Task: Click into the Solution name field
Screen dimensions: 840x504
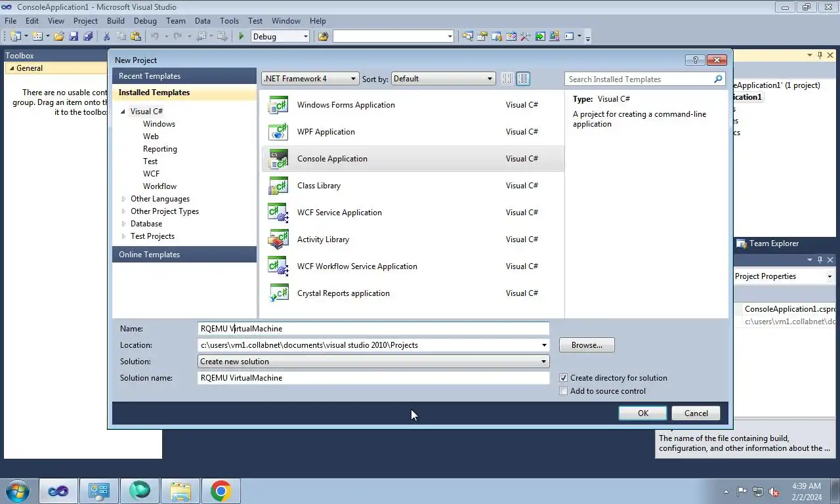Action: tap(373, 378)
